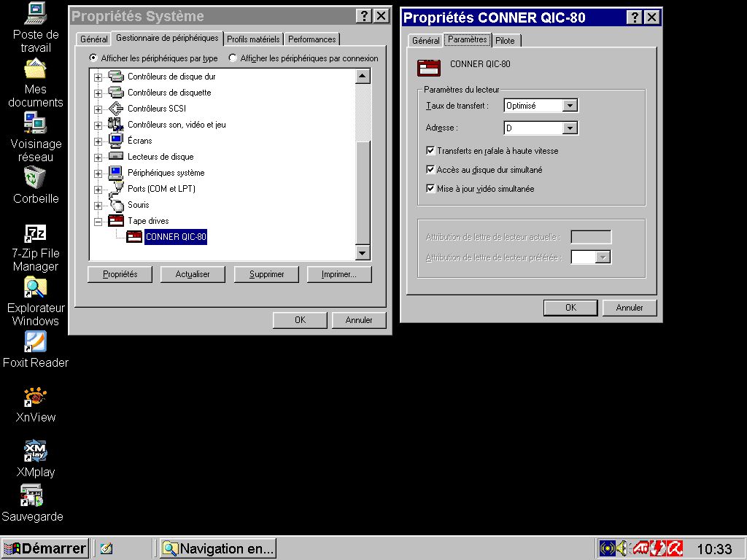The width and height of the screenshot is (747, 560).
Task: Select Afficher les périphériques par connexion
Action: coord(303,58)
